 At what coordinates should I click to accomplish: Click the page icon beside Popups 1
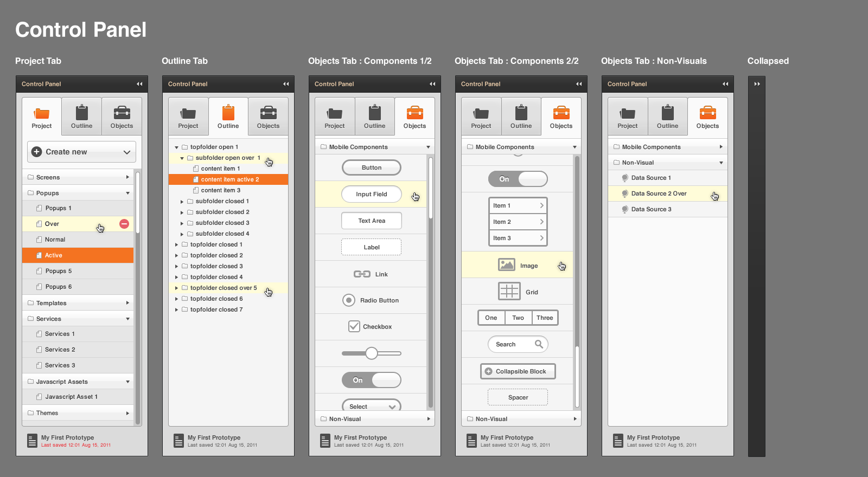click(x=39, y=208)
